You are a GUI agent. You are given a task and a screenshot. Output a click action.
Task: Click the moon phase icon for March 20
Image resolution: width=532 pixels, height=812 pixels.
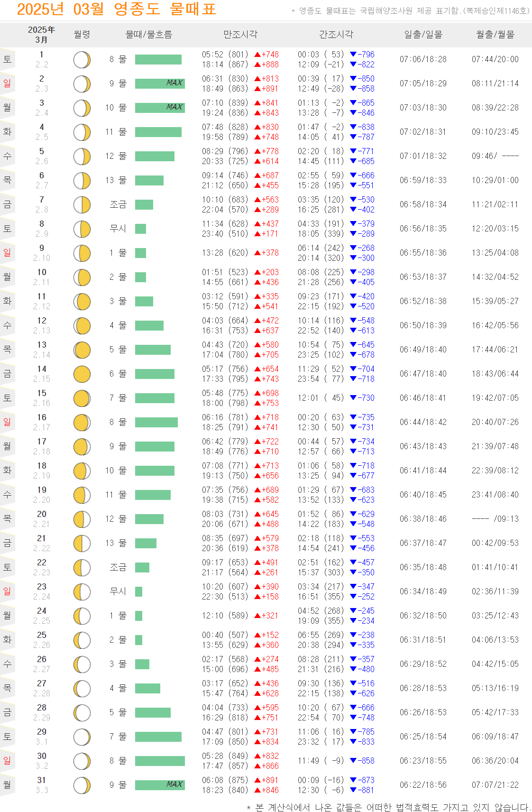[82, 519]
